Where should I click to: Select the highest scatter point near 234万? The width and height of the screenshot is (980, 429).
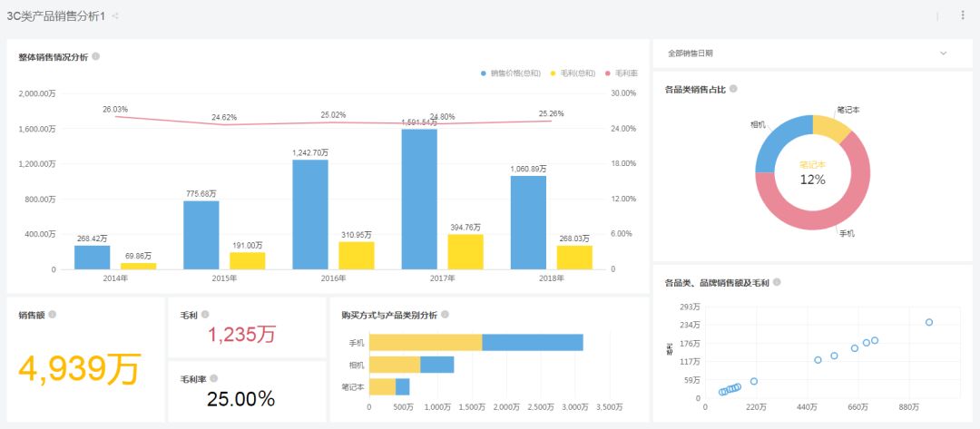[x=929, y=322]
